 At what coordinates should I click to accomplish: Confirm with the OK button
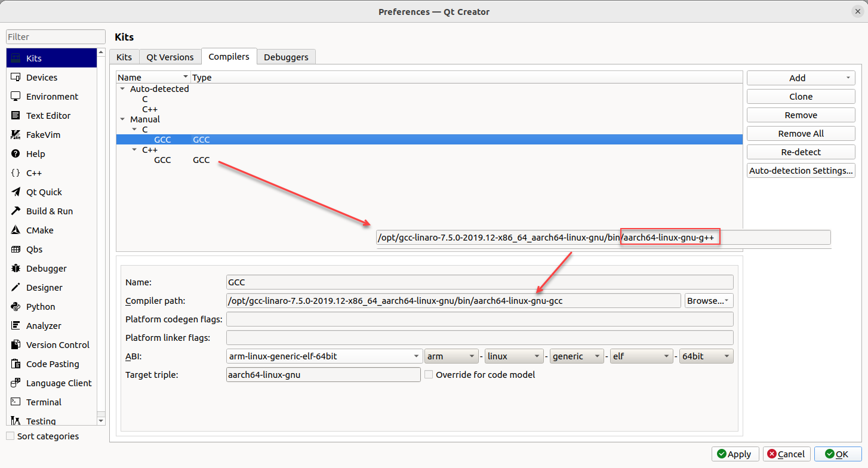(x=838, y=454)
